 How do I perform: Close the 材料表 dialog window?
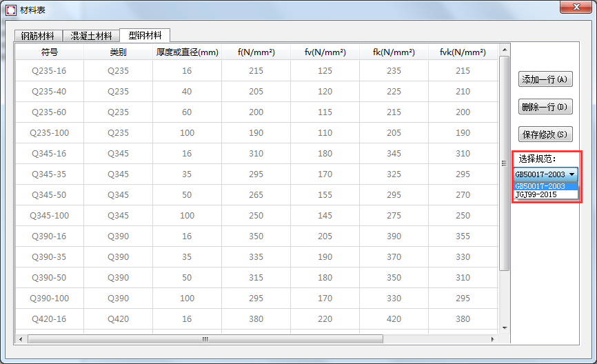coord(574,8)
